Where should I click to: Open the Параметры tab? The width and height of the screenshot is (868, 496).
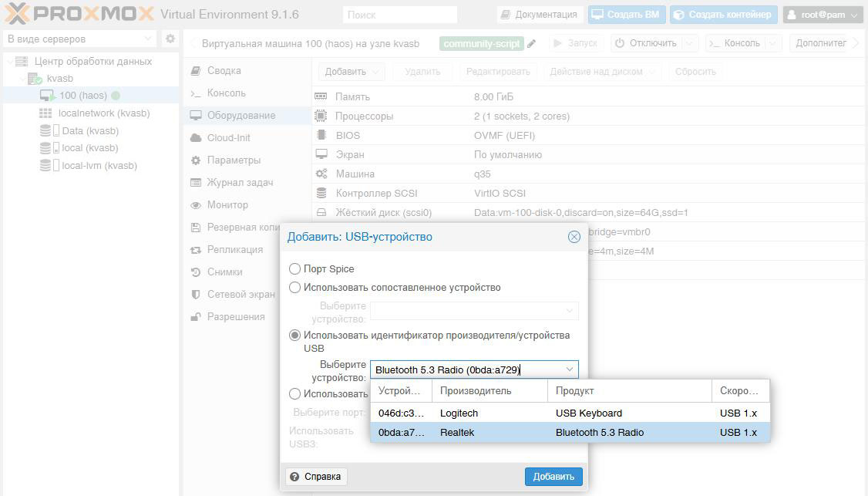point(247,160)
